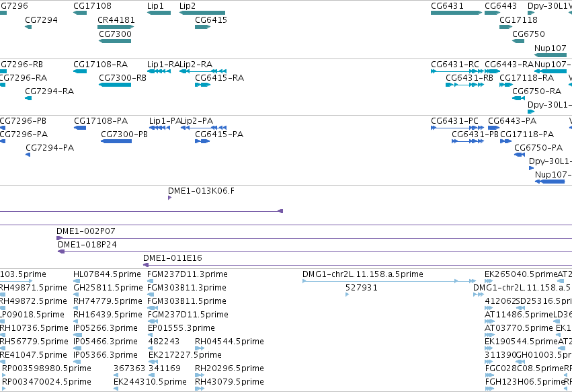Select the CG6415-PA protein label
The height and width of the screenshot is (392, 572).
pos(219,134)
